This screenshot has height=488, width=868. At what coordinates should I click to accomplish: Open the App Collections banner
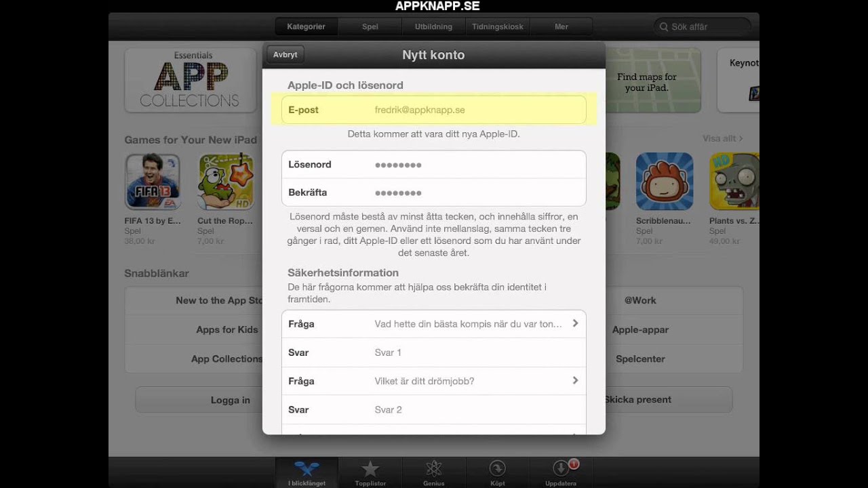point(190,80)
